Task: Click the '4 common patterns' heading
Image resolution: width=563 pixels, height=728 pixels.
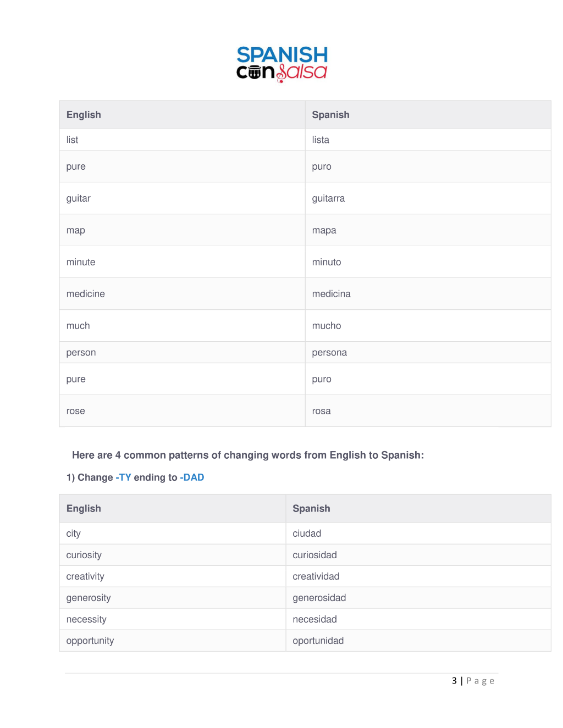Action: (x=248, y=455)
